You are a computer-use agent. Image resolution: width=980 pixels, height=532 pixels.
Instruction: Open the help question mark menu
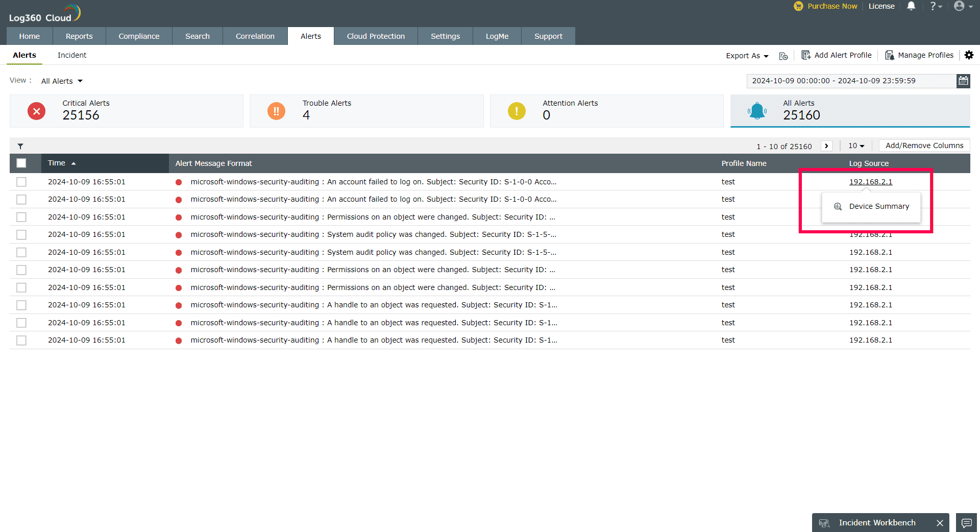[936, 6]
